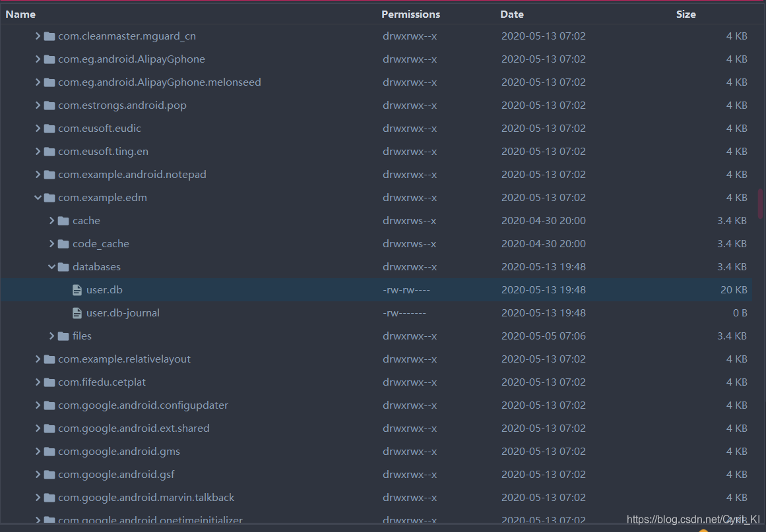Viewport: 766px width, 532px height.
Task: Expand the files folder chevron
Action: [51, 336]
